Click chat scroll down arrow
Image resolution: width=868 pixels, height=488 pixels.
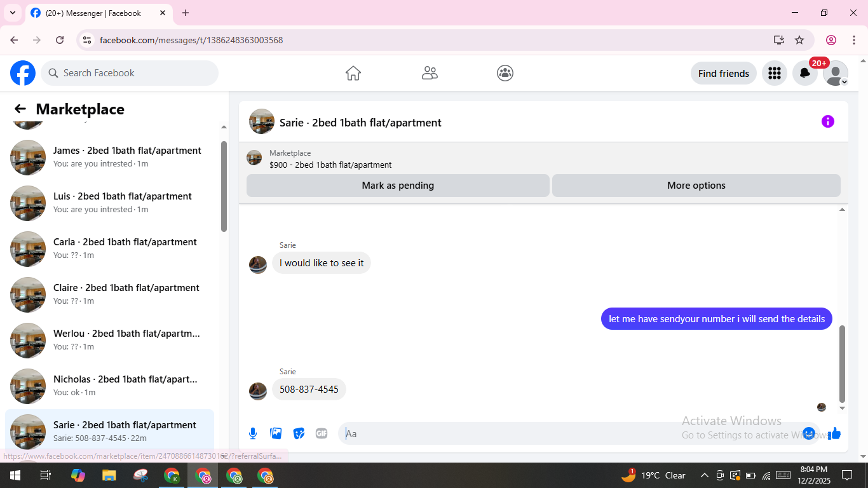click(x=842, y=408)
